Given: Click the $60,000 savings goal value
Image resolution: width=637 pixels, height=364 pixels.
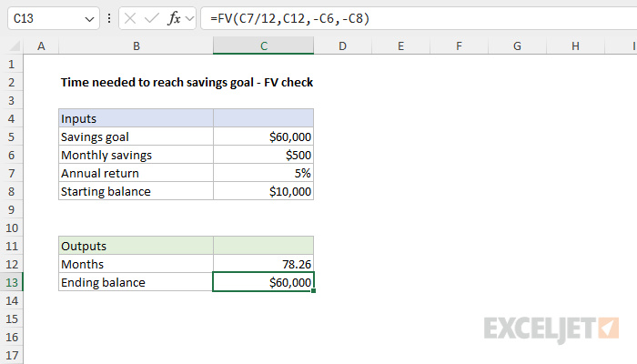Looking at the screenshot, I should click(x=263, y=136).
